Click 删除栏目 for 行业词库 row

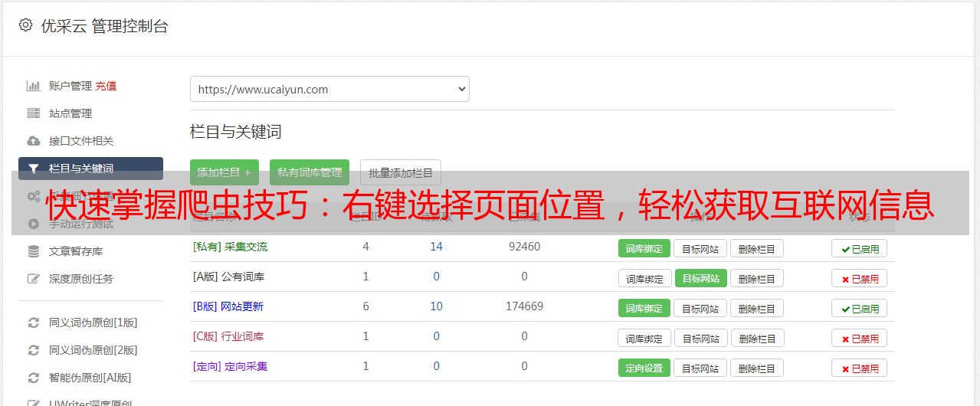(x=756, y=338)
